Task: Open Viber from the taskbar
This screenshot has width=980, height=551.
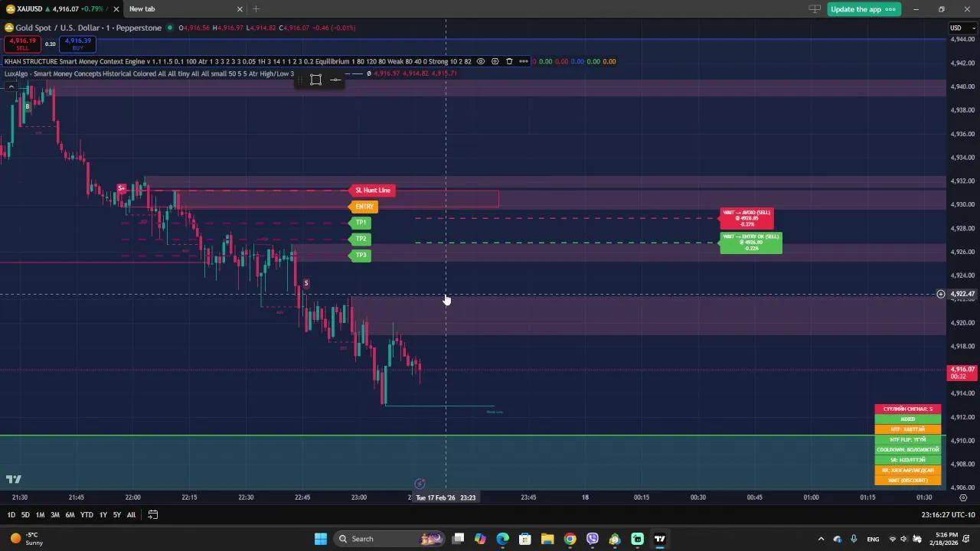Action: pyautogui.click(x=593, y=539)
